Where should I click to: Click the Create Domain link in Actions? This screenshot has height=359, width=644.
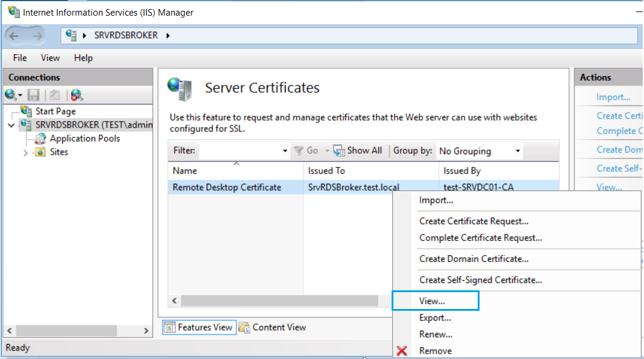(619, 149)
